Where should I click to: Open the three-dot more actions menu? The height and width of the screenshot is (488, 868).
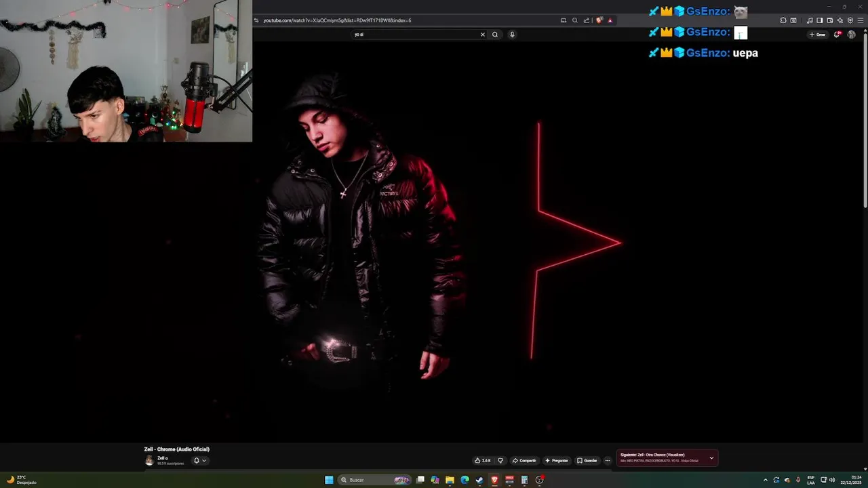coord(608,460)
